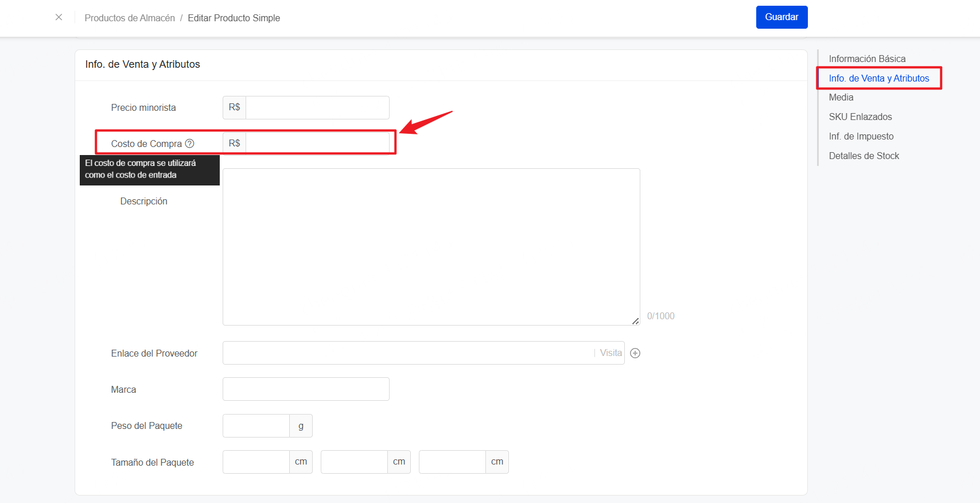This screenshot has width=980, height=503.
Task: Jump to the Media section
Action: click(841, 98)
